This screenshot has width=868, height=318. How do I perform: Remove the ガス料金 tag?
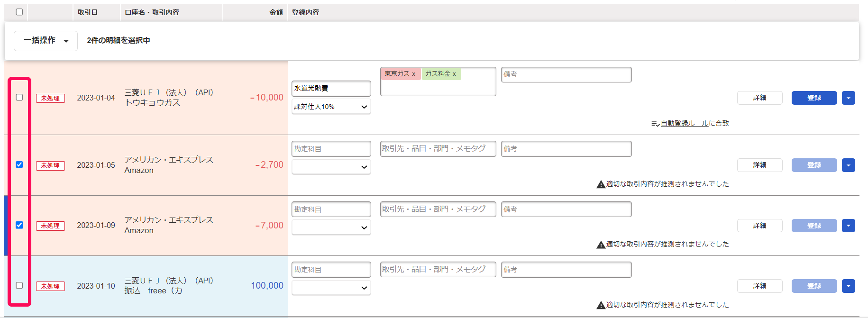point(454,74)
